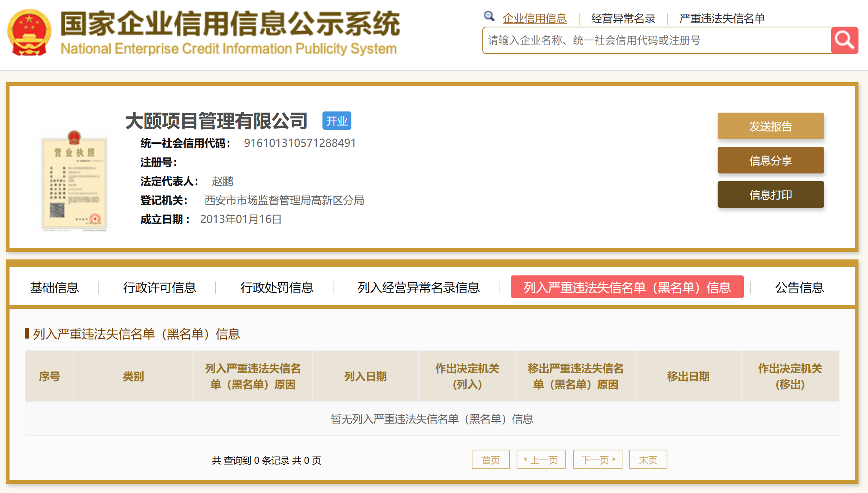
Task: Click the red search magnifier button
Action: (844, 40)
